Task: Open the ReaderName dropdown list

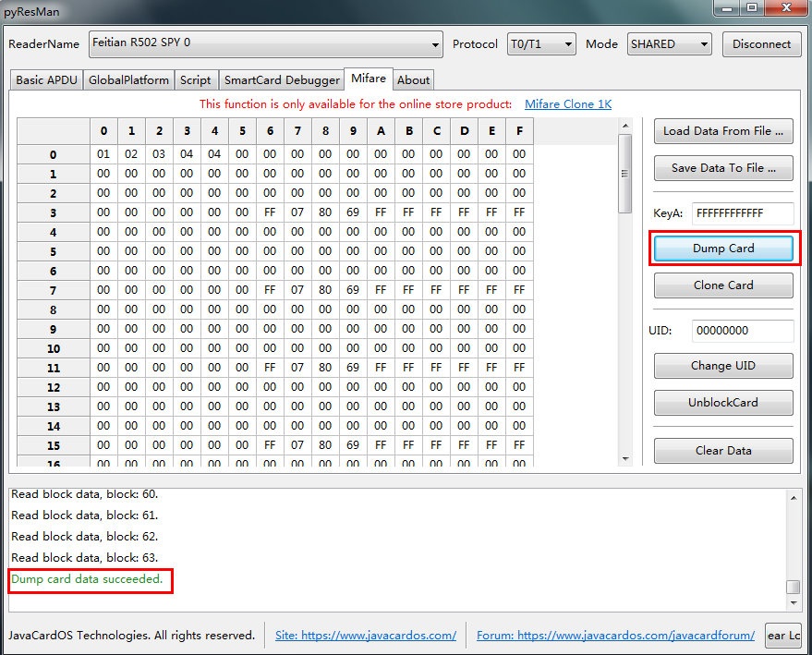Action: click(x=266, y=43)
